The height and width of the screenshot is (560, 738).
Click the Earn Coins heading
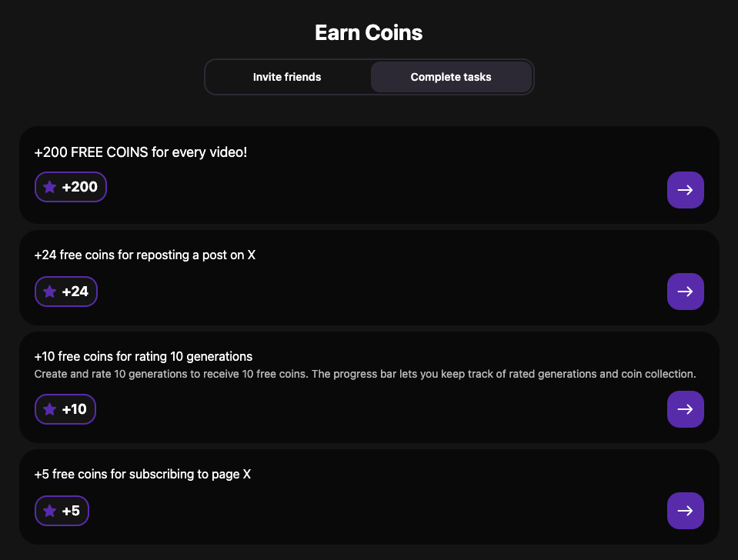point(369,33)
